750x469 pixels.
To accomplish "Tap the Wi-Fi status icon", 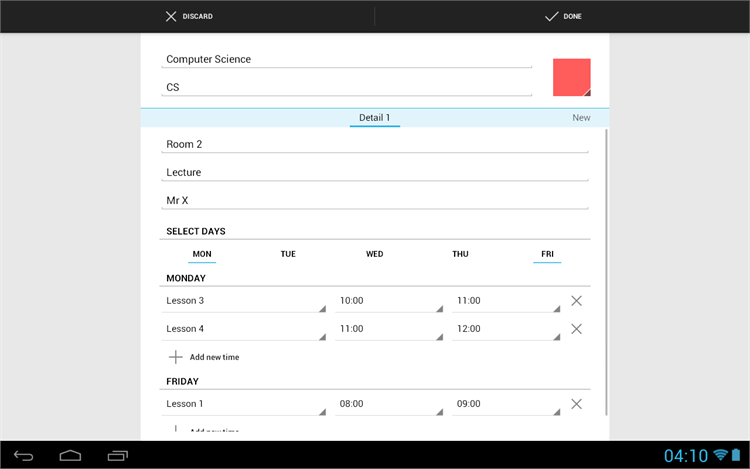I will pos(720,456).
